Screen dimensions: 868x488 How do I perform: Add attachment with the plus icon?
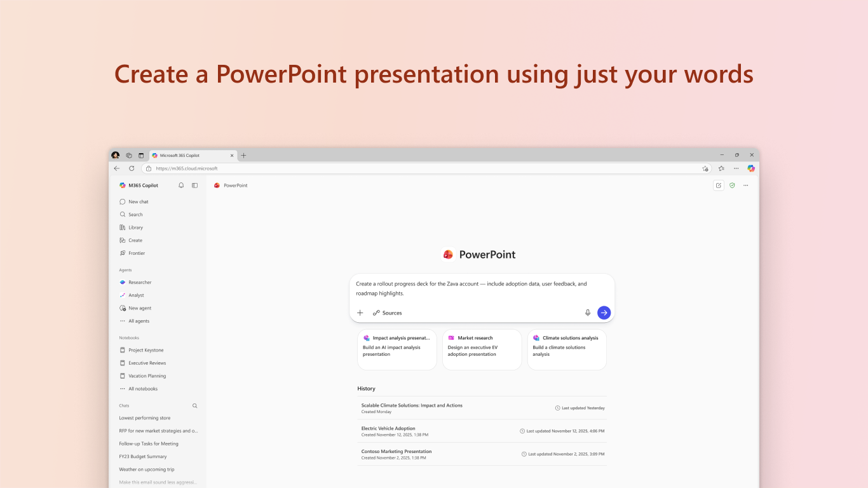[x=360, y=313]
